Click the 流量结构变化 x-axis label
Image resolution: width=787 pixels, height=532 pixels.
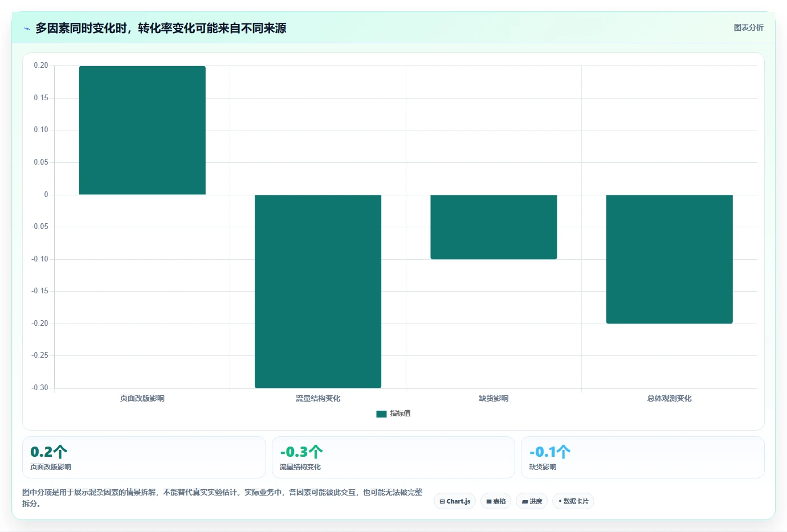[318, 398]
